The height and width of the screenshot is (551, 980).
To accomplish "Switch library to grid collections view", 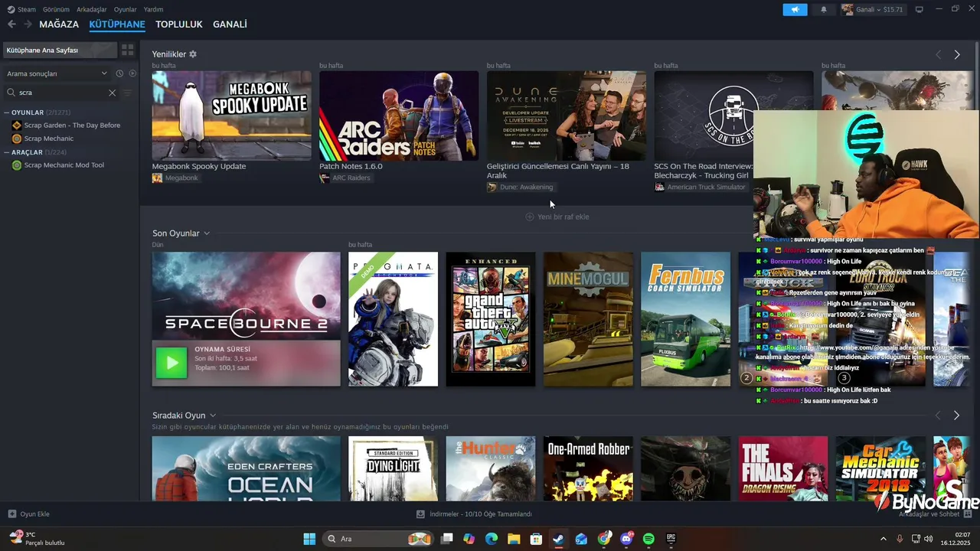I will pos(128,50).
